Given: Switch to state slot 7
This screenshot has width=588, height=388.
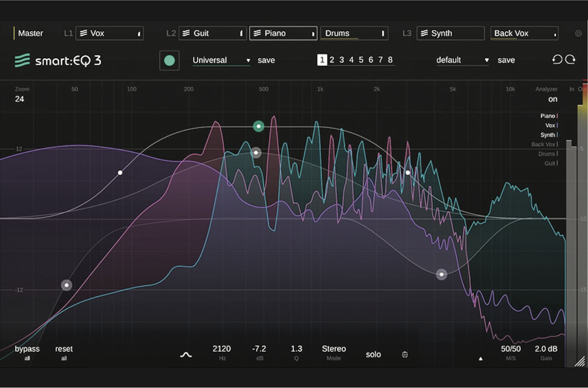Looking at the screenshot, I should coord(380,60).
